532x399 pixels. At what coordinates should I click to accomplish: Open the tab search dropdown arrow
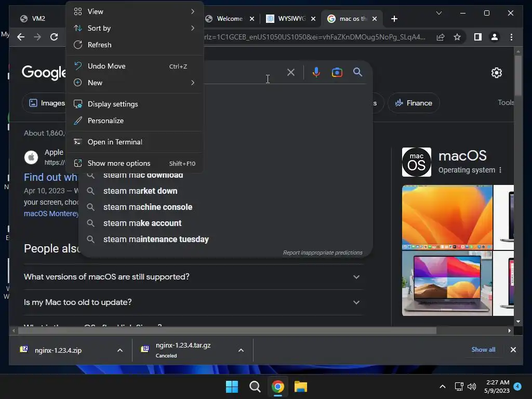(x=438, y=13)
